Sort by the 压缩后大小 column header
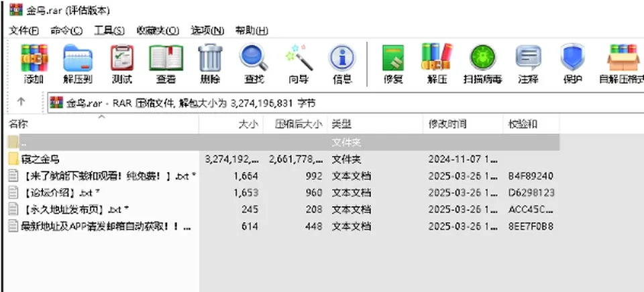Screen dimensions: 644x292 click(296, 125)
